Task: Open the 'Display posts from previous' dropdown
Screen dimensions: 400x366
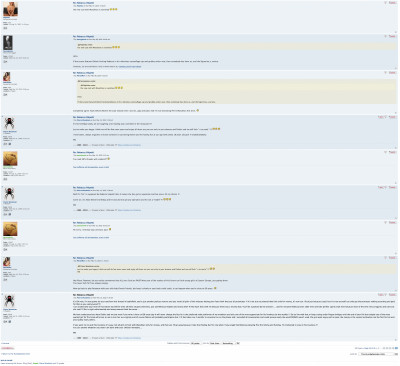Action: click(x=195, y=343)
